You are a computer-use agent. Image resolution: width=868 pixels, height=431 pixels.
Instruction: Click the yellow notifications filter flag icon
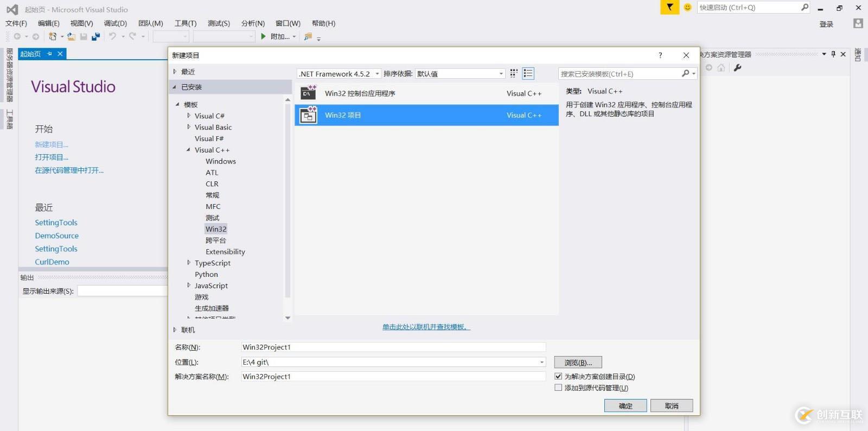click(x=670, y=7)
